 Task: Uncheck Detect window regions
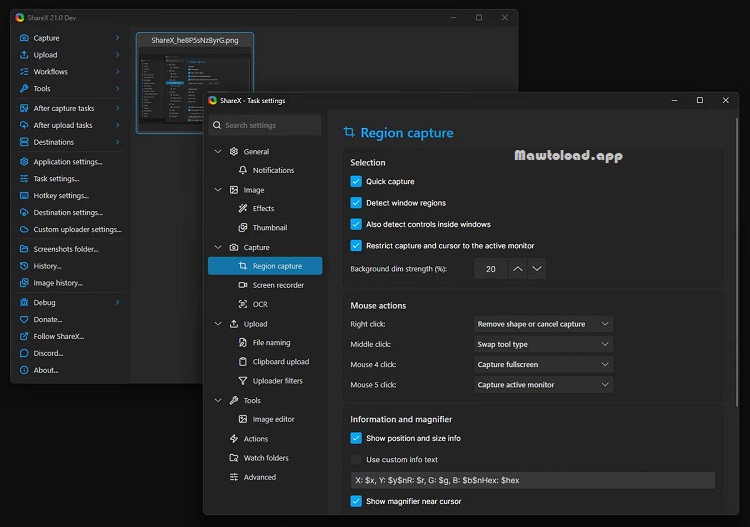pos(356,203)
